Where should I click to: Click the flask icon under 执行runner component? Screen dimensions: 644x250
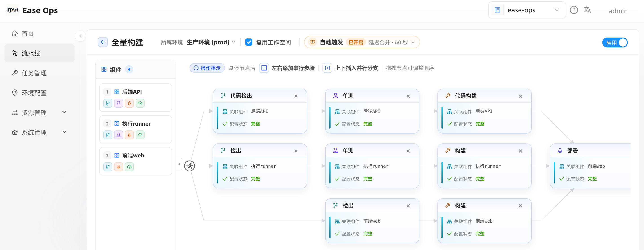tap(119, 135)
